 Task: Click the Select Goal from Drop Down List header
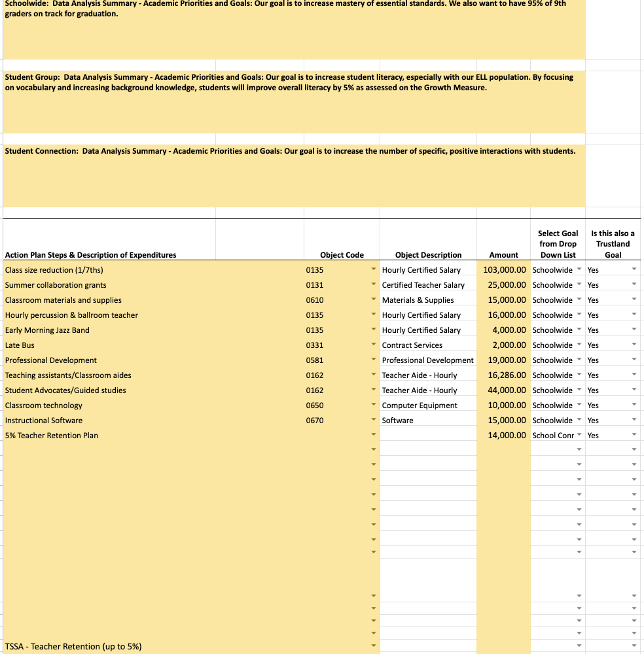(558, 244)
